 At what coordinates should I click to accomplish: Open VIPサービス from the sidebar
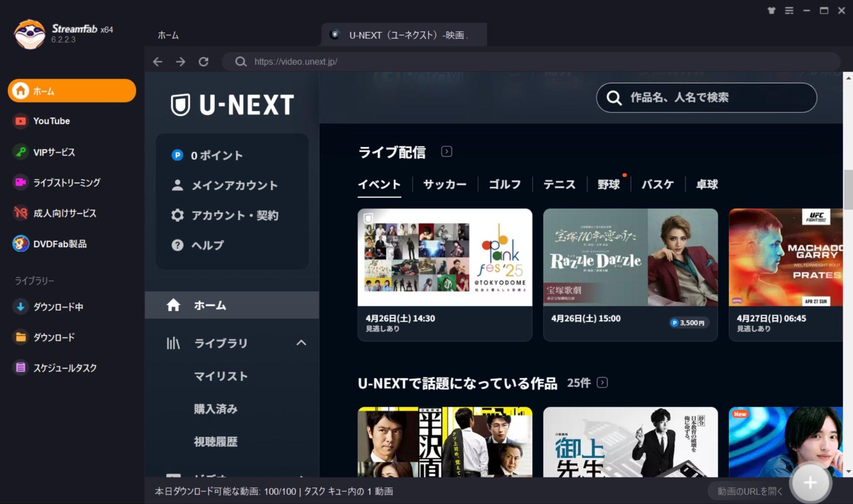pyautogui.click(x=54, y=152)
